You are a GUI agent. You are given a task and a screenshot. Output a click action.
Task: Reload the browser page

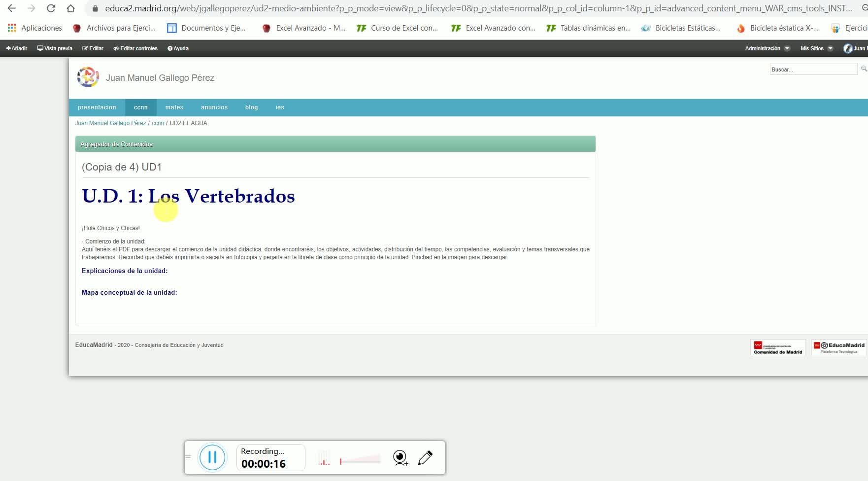tap(51, 8)
